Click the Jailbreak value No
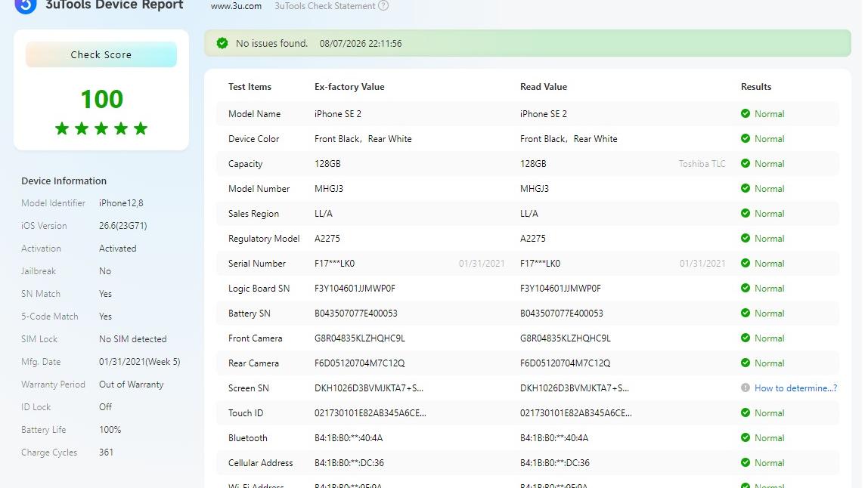868x488 pixels. (105, 271)
